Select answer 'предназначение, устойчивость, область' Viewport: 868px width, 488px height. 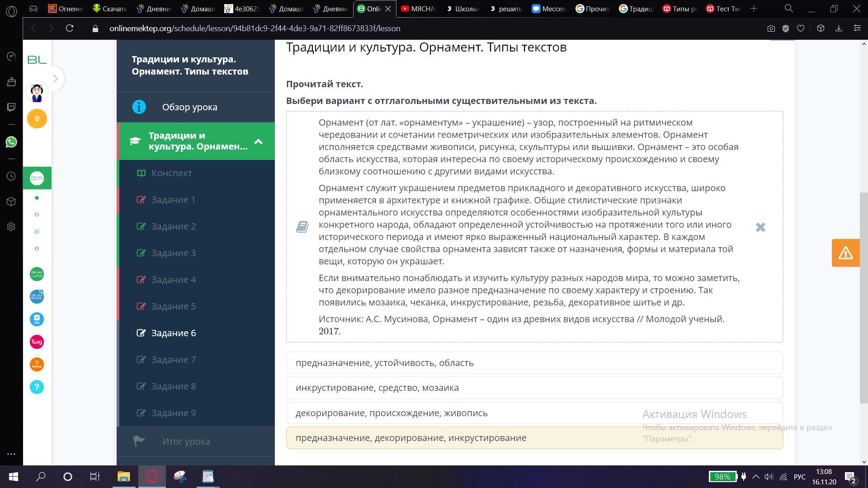[534, 363]
